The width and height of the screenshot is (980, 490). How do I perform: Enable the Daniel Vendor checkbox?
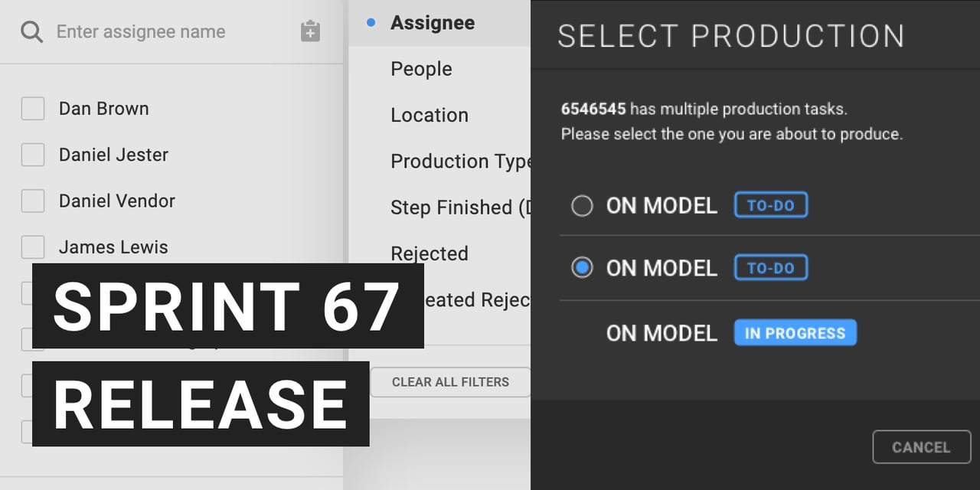tap(33, 201)
